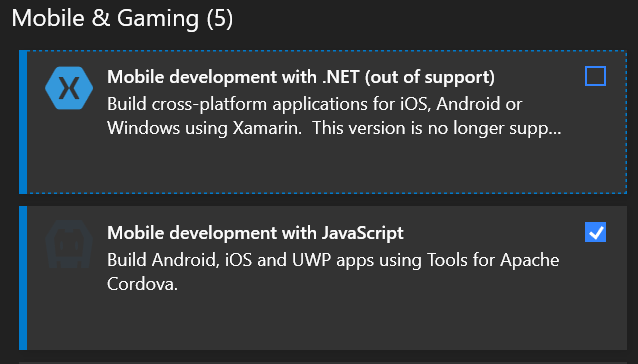638x364 pixels.
Task: Click the Xamarin hexagon X icon
Action: (x=69, y=88)
